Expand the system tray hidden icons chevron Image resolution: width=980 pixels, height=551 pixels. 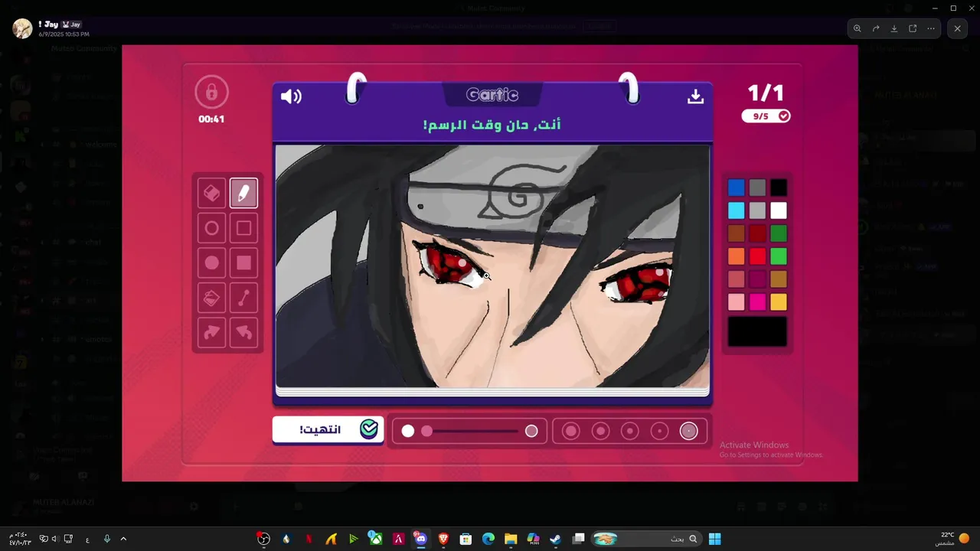123,539
